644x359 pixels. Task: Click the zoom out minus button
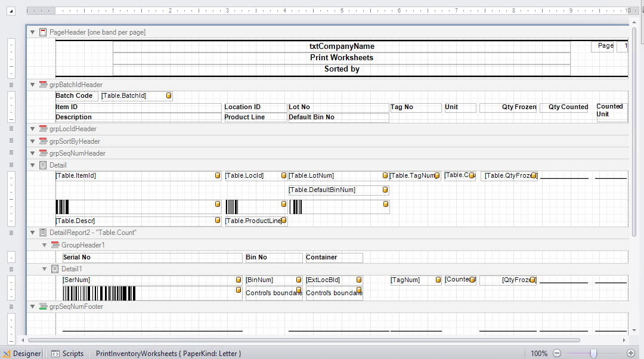[556, 353]
